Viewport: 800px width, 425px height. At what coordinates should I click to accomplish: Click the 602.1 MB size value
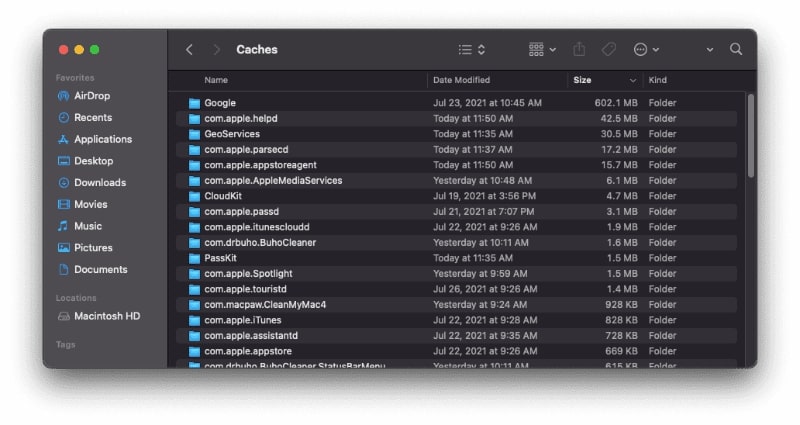(616, 103)
